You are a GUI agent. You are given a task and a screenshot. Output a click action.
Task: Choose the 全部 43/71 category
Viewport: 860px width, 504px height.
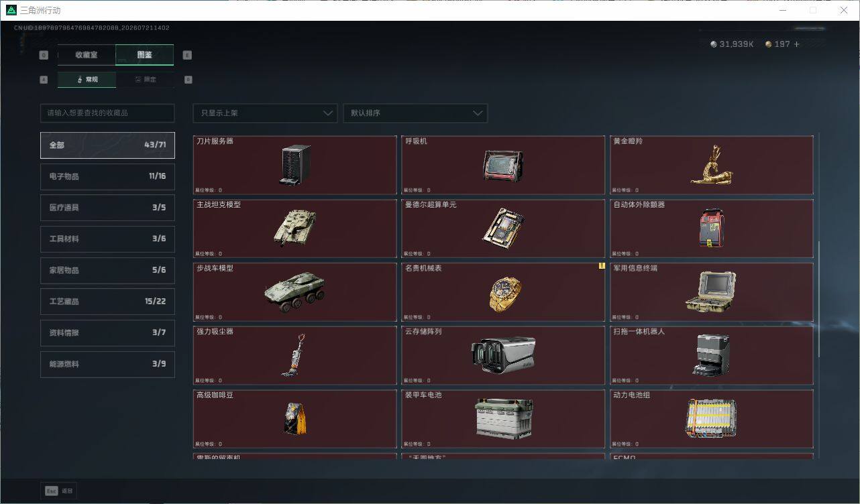(107, 145)
